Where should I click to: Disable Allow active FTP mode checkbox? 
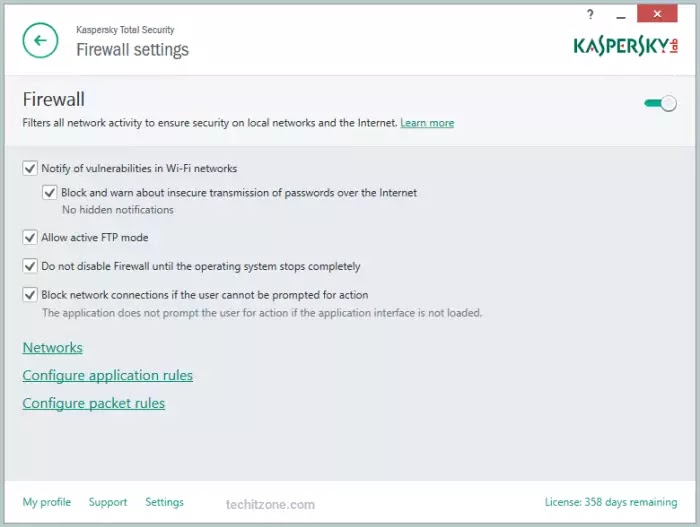[30, 237]
